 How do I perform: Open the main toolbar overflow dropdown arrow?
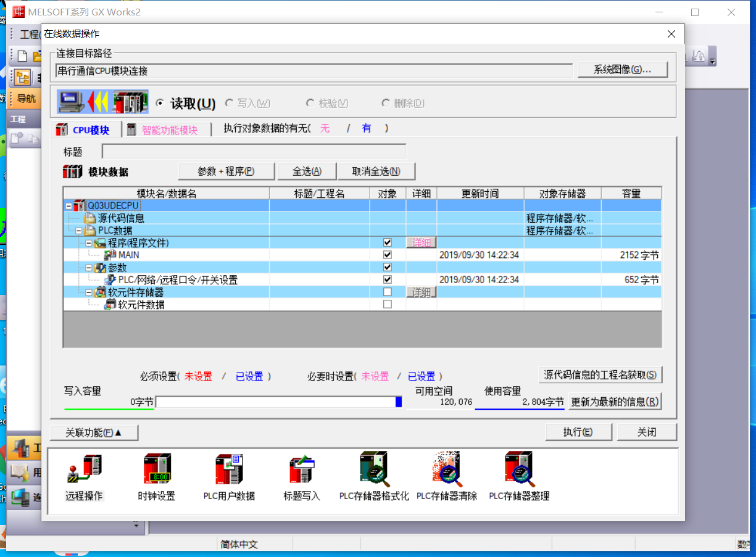713,61
